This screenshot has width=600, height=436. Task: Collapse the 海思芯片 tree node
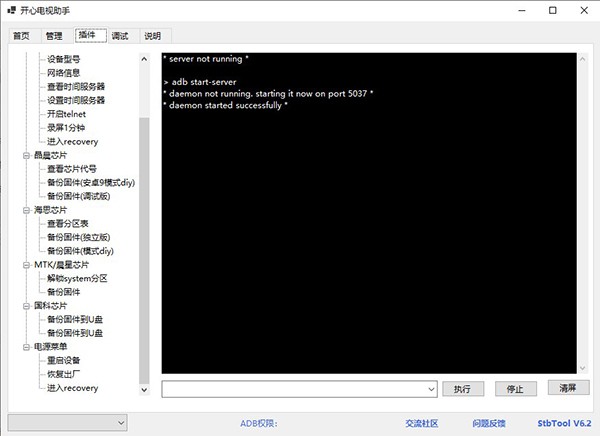(26, 211)
